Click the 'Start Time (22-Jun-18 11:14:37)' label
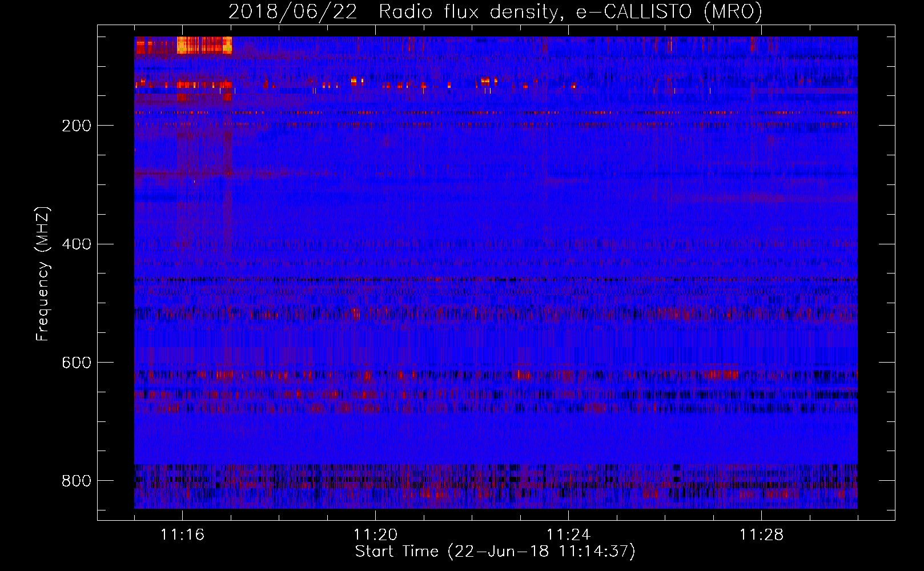 tap(495, 552)
